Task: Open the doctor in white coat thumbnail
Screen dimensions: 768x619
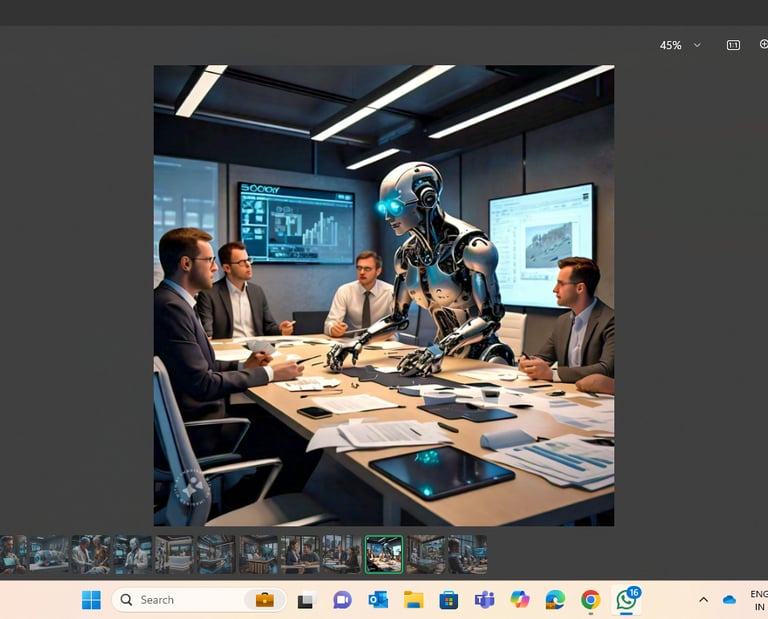Action: [x=133, y=554]
